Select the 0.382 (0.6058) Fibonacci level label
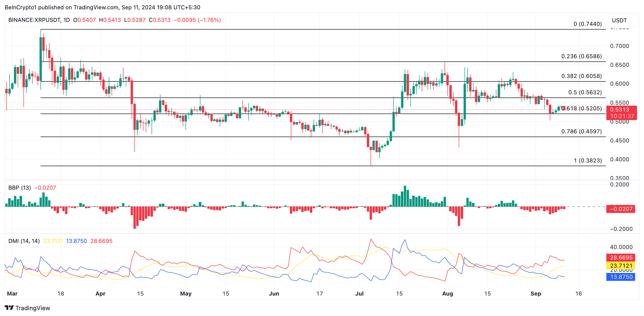 click(581, 76)
